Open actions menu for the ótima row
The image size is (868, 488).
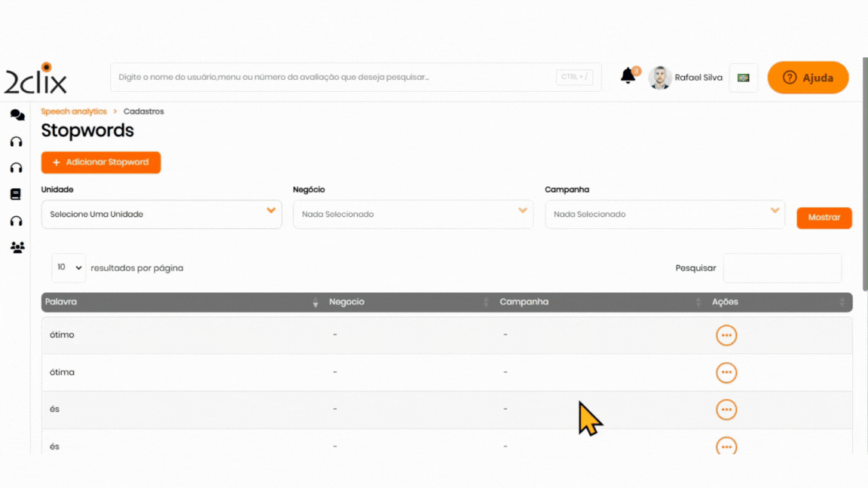[x=726, y=373]
